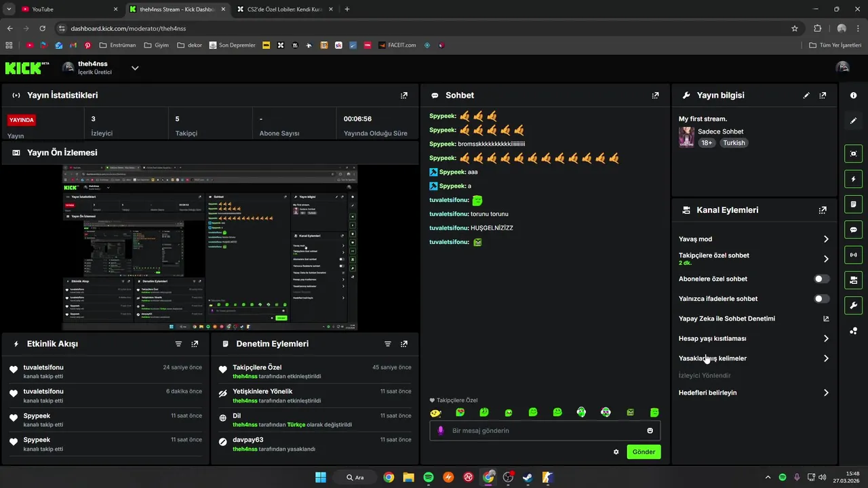Select the broadcast signal sidebar icon
868x488 pixels.
854,255
